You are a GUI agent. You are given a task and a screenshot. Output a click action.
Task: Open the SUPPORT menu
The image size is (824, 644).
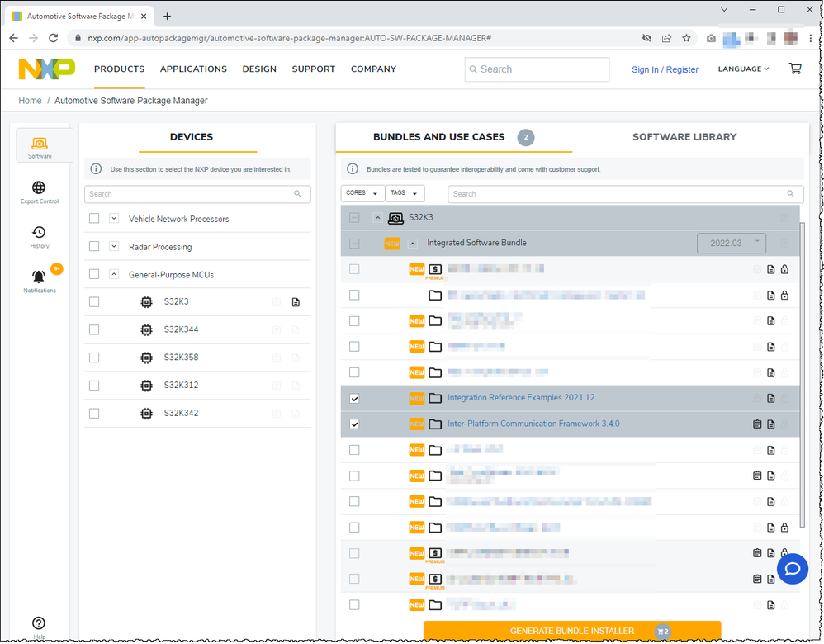point(313,69)
